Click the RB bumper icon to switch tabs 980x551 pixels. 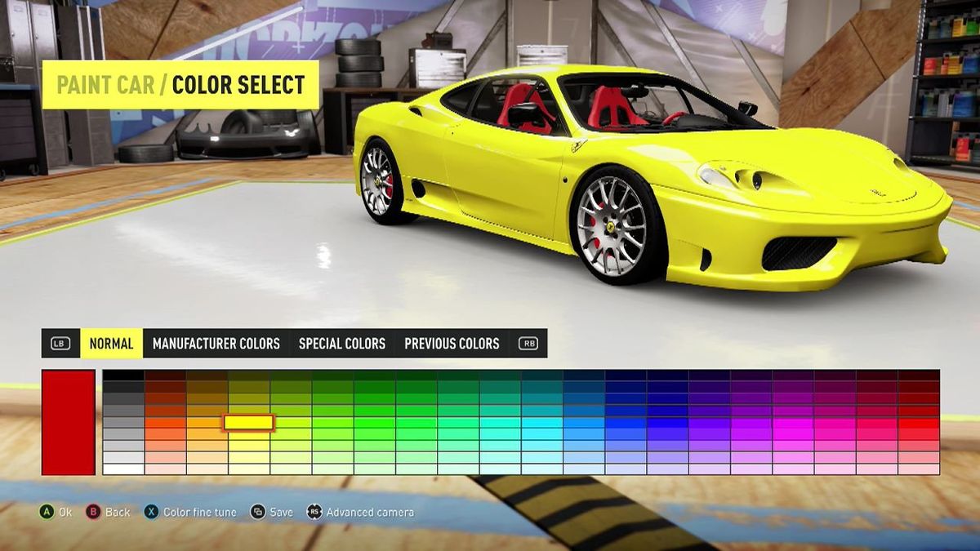coord(526,344)
